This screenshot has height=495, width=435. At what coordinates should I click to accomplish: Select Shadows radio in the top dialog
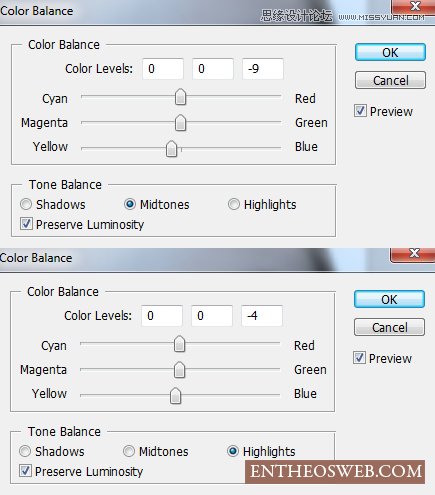26,204
